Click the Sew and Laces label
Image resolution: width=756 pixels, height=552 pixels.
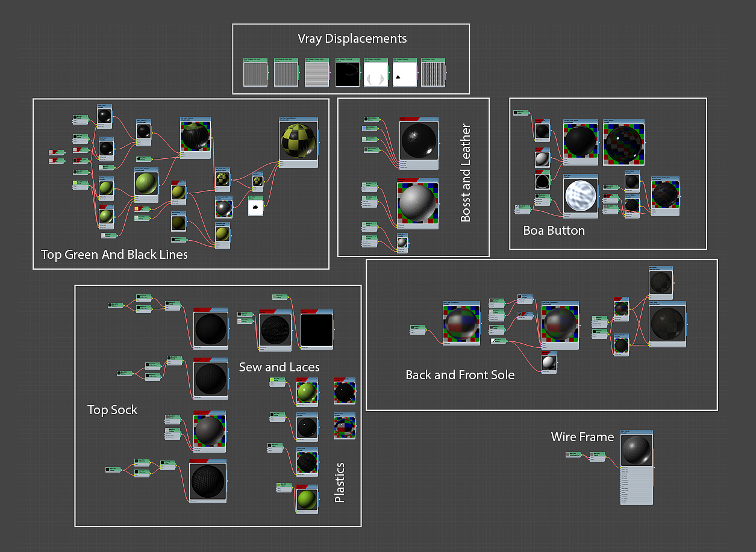[280, 367]
